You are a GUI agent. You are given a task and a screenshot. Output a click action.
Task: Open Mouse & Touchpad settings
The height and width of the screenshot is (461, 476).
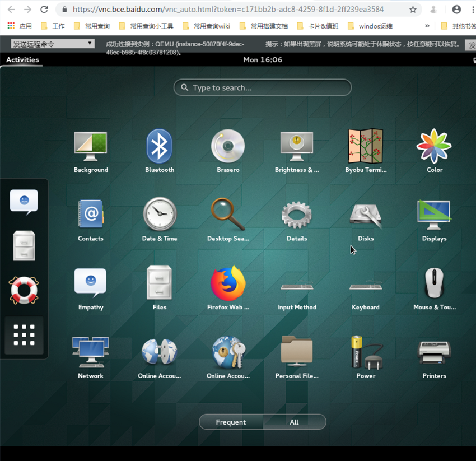(435, 288)
